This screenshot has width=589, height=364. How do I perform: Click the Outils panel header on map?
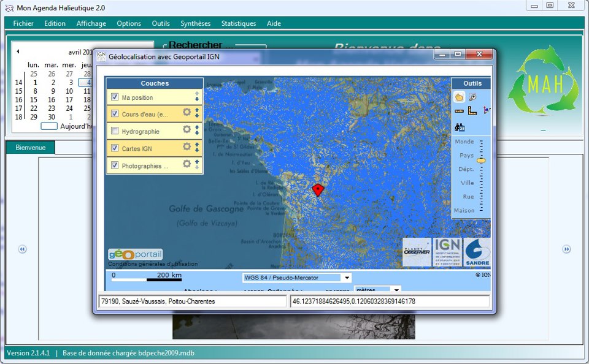point(472,83)
